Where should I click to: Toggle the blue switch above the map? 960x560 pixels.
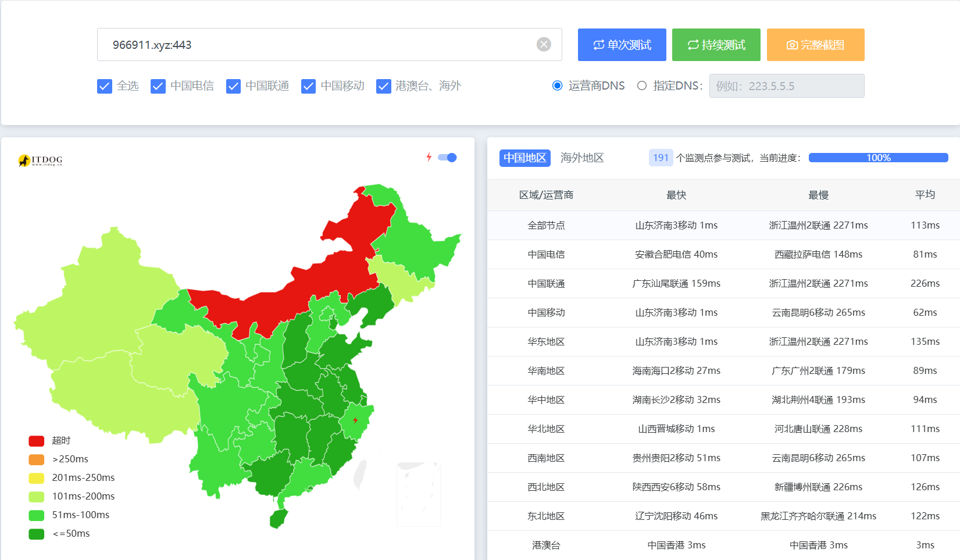click(x=447, y=158)
